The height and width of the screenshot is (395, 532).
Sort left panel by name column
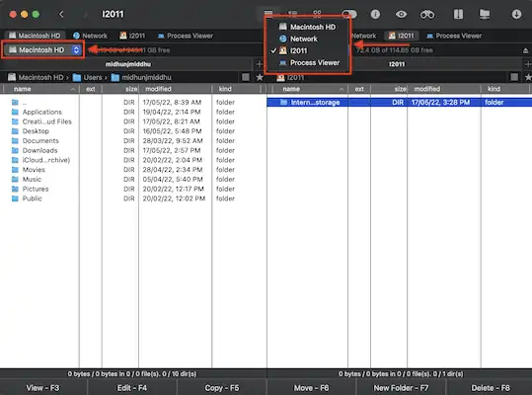(40, 89)
